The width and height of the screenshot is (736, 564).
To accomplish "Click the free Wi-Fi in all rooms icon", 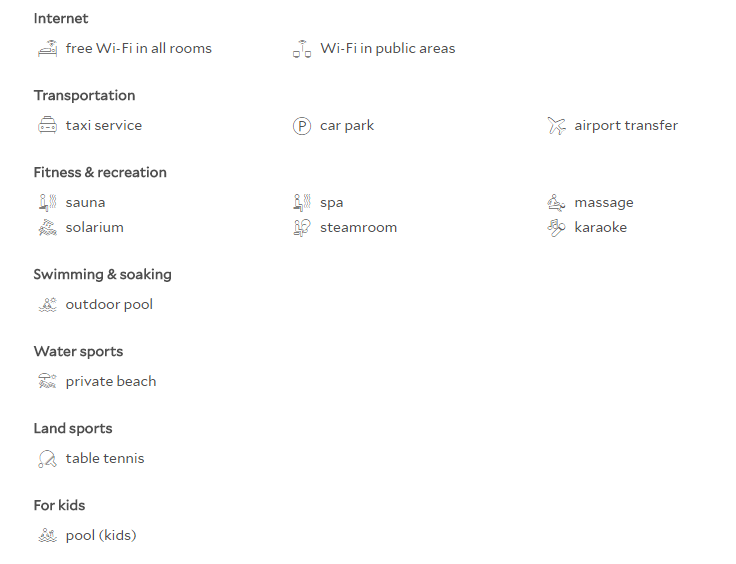I will pos(47,48).
